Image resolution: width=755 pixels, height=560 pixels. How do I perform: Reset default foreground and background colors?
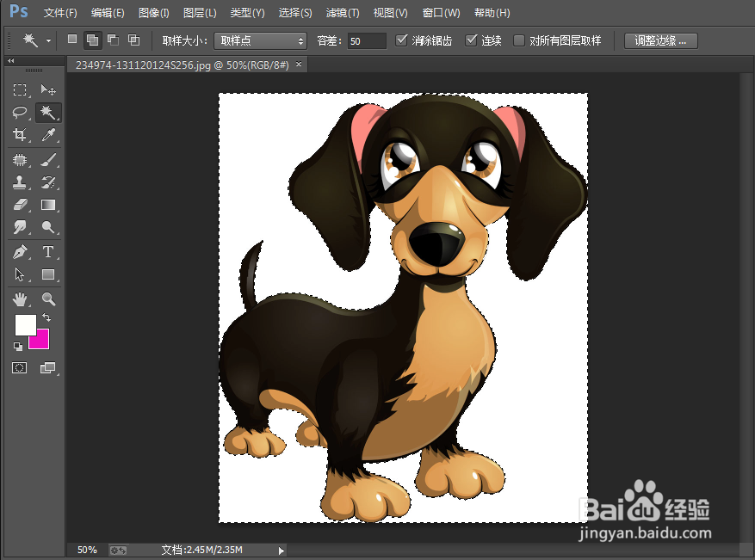pyautogui.click(x=17, y=346)
